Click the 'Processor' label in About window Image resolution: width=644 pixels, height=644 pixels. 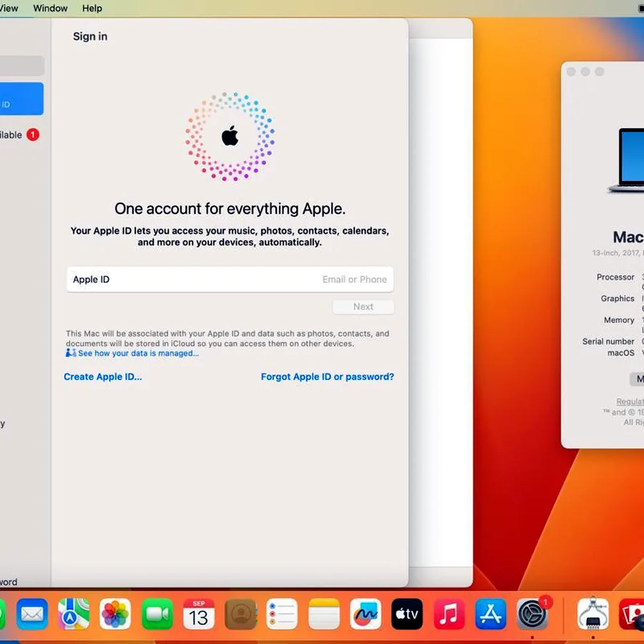[615, 277]
